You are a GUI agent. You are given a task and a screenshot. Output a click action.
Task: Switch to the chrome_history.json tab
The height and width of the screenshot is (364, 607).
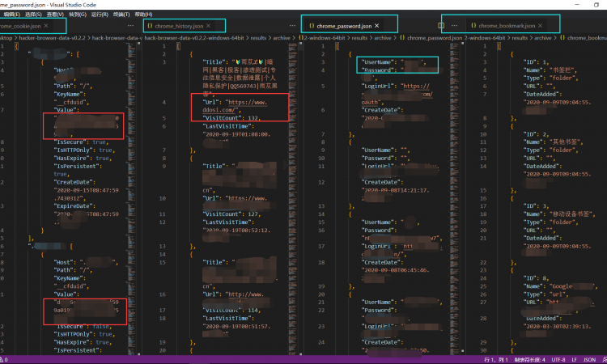(x=179, y=26)
